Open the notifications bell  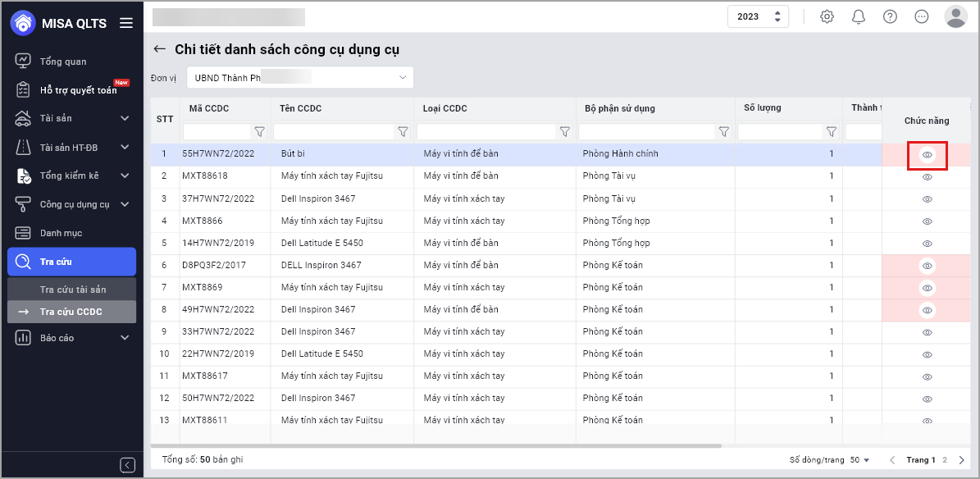click(x=859, y=16)
